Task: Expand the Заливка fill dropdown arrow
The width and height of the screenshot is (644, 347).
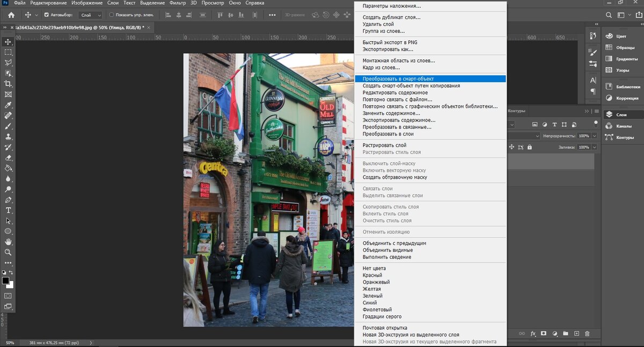Action: (594, 147)
